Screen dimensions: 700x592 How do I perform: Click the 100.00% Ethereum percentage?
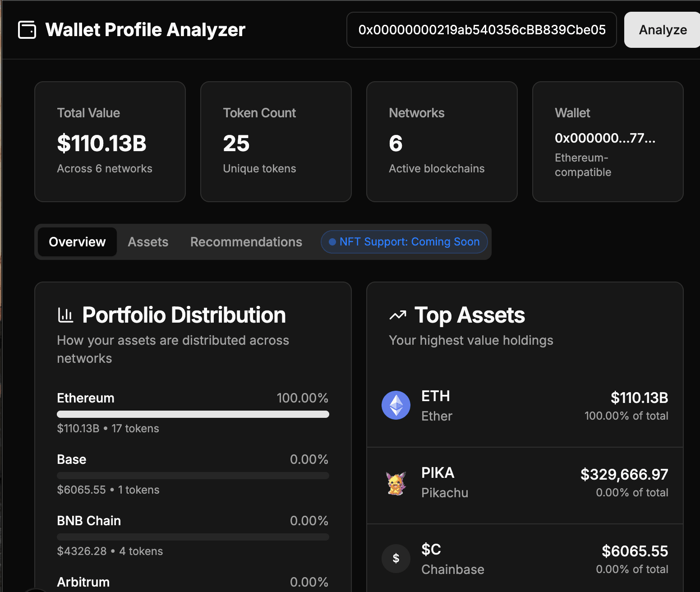click(302, 398)
